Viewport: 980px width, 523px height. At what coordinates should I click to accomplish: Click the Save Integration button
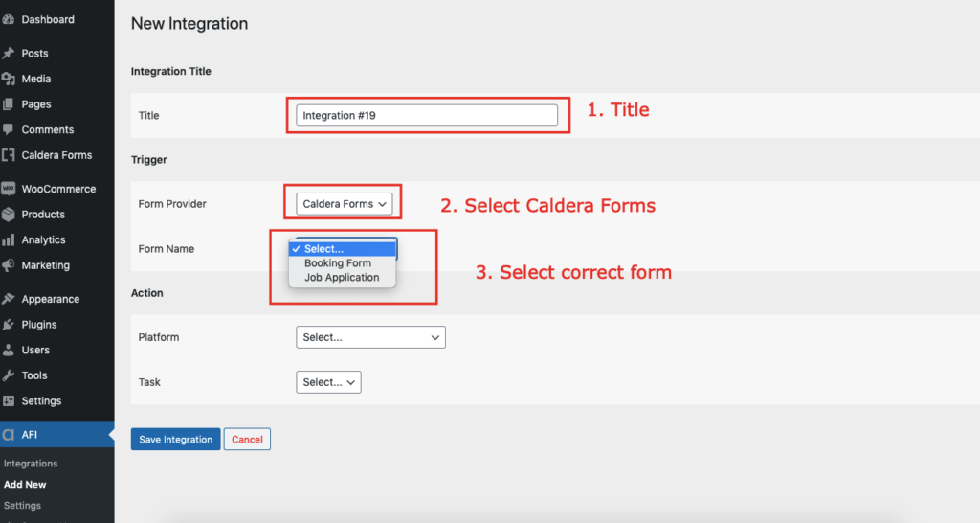(176, 439)
